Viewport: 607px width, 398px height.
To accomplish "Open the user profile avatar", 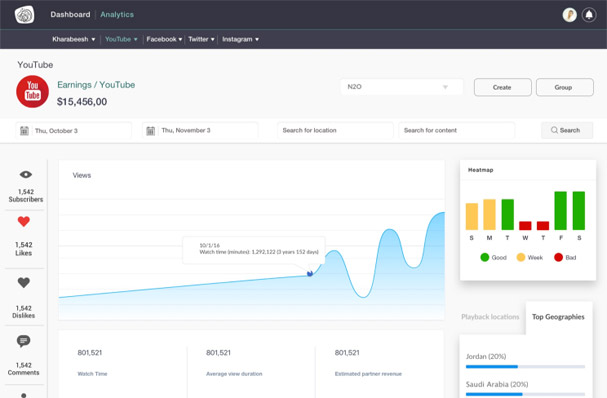I will [569, 15].
